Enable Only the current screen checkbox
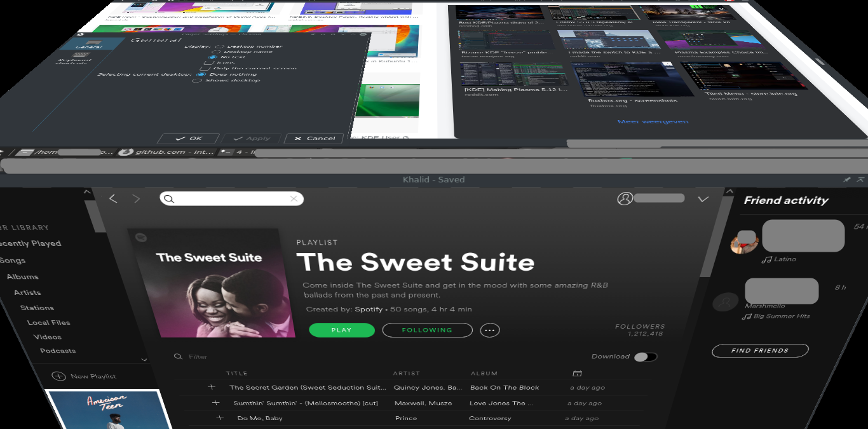 point(205,68)
